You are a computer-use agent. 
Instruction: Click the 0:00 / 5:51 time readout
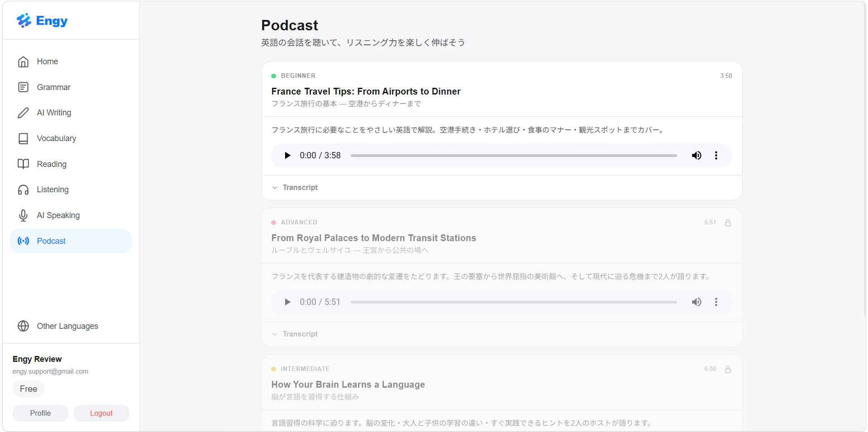[x=320, y=302]
